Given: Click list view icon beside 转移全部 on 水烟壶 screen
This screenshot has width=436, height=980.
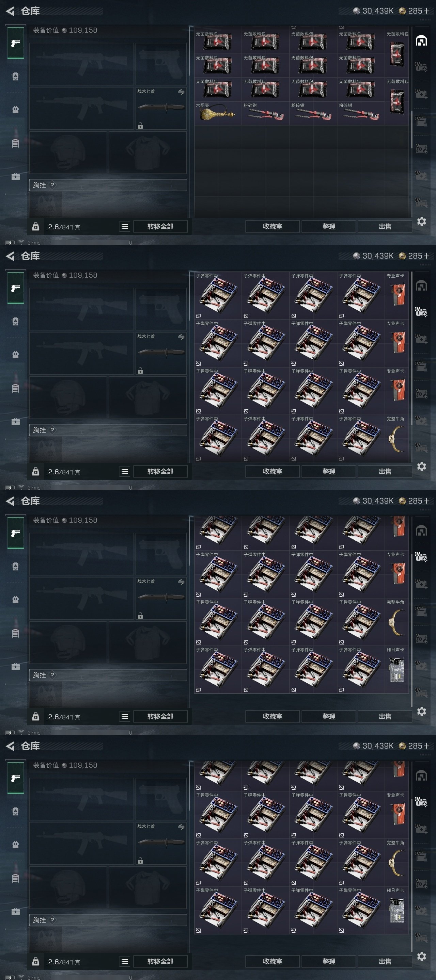Looking at the screenshot, I should [x=125, y=227].
